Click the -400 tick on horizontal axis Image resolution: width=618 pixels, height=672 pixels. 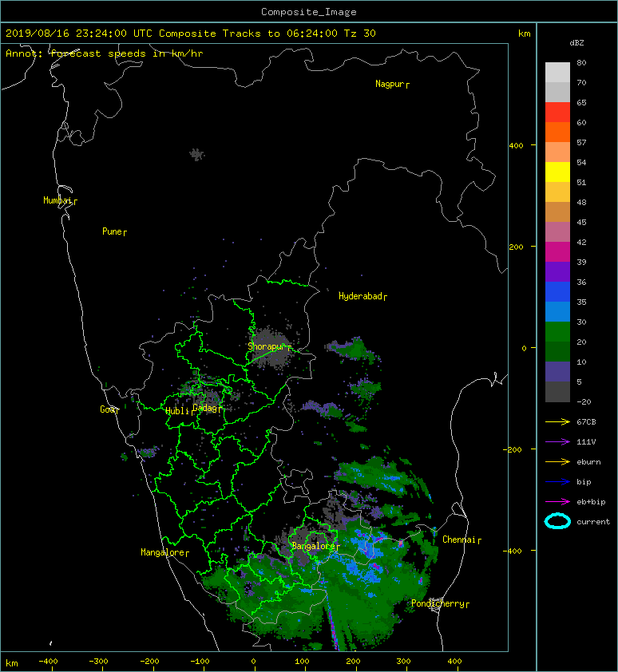click(48, 662)
